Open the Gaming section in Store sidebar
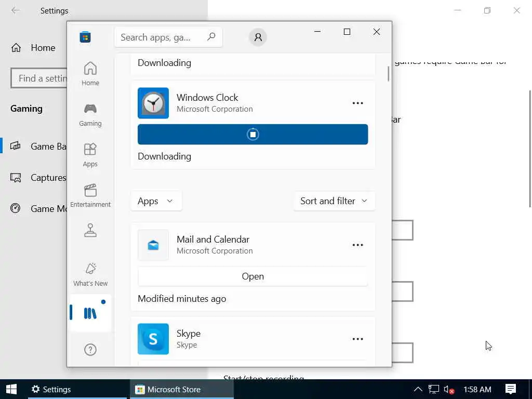This screenshot has width=532, height=399. click(x=90, y=115)
